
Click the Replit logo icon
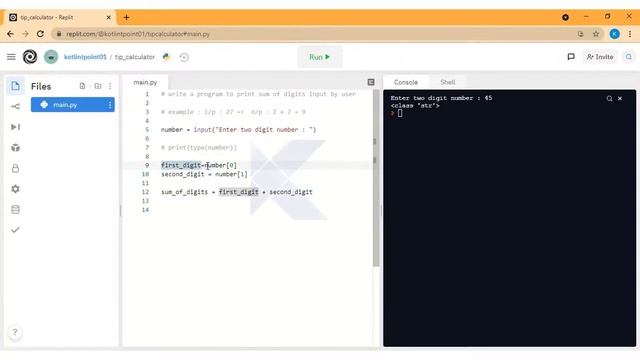point(30,57)
